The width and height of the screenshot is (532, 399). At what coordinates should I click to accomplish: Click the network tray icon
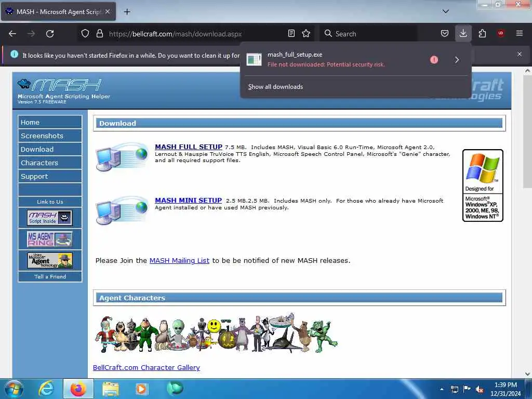click(x=454, y=389)
